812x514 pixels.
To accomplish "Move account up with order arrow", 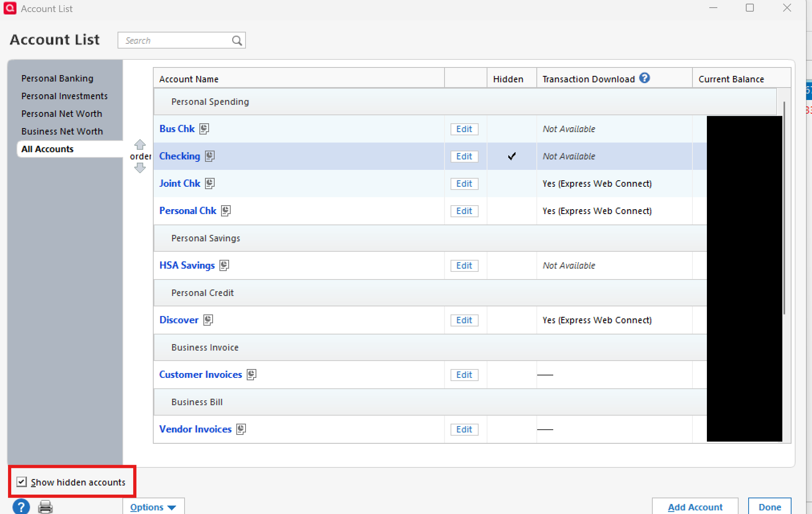I will click(140, 144).
